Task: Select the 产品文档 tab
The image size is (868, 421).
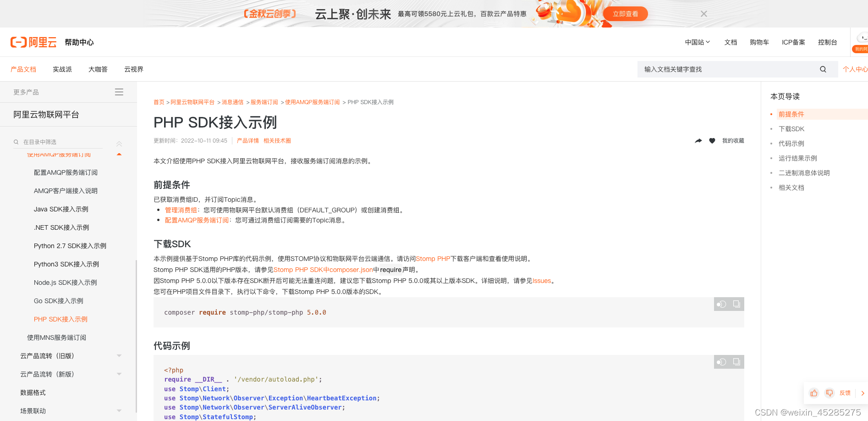Action: [23, 69]
